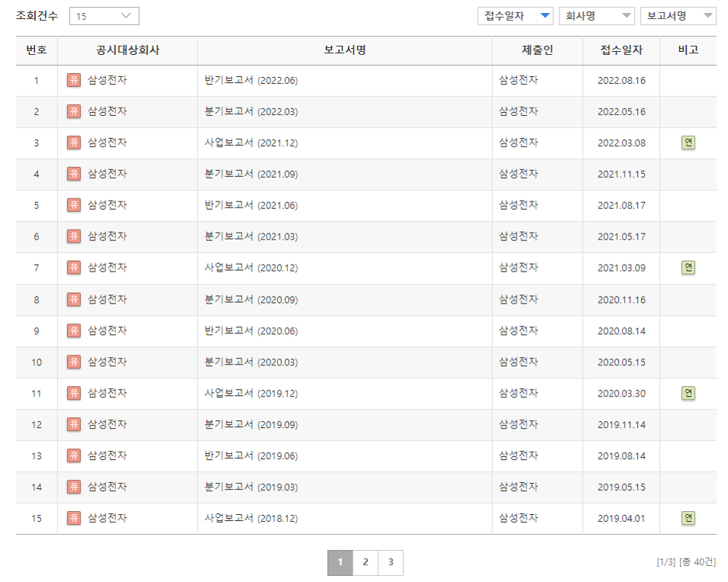The image size is (728, 582).
Task: Click the 유 market icon in row 1
Action: click(74, 80)
